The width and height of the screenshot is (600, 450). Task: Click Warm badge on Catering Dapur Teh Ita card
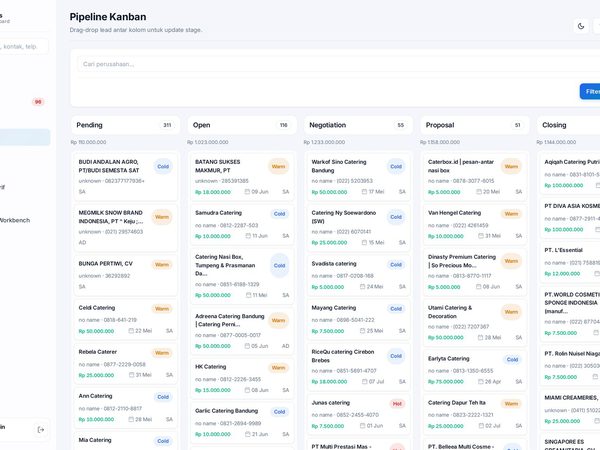coord(511,404)
